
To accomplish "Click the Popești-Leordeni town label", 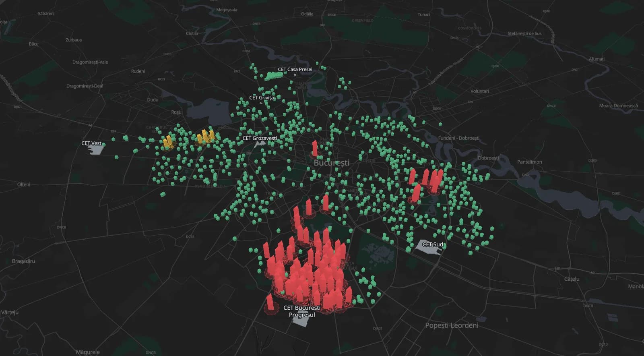I will click(452, 325).
